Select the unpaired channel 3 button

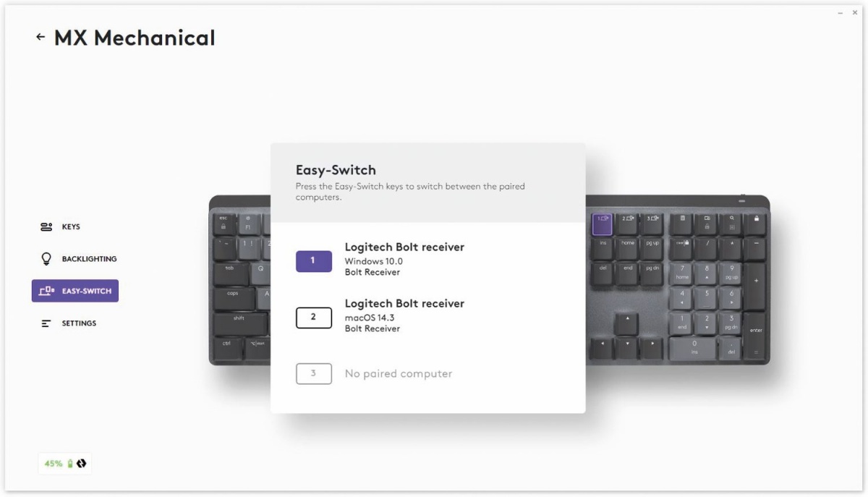(314, 373)
